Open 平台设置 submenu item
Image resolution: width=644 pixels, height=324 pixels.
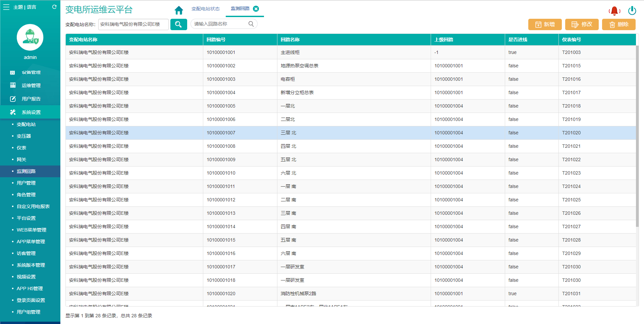(26, 218)
